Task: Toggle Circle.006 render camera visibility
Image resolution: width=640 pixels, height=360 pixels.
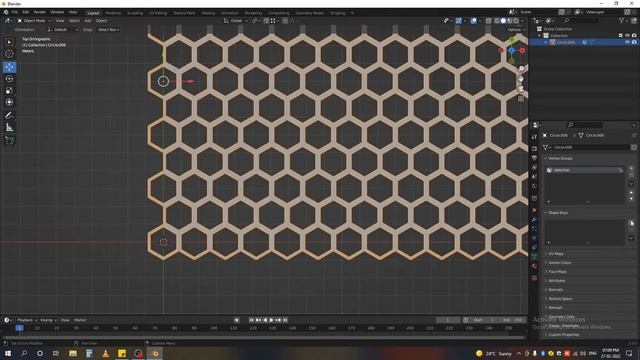Action: [634, 42]
